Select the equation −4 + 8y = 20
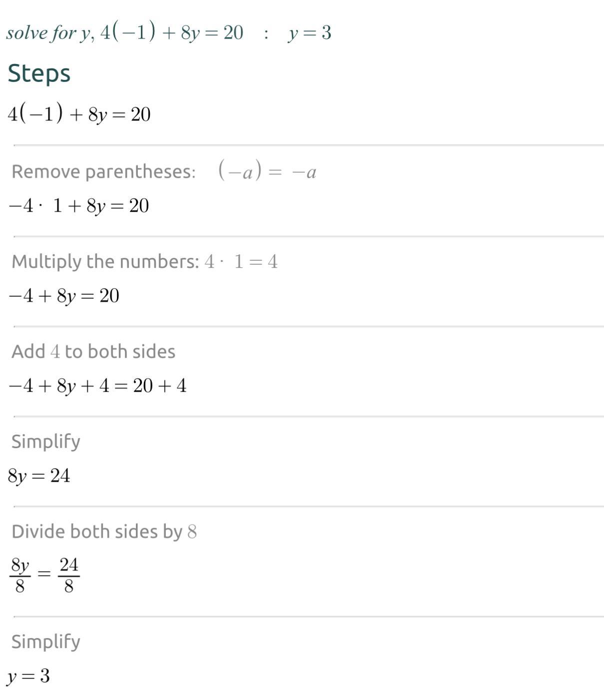Image resolution: width=604 pixels, height=700 pixels. pos(64,296)
